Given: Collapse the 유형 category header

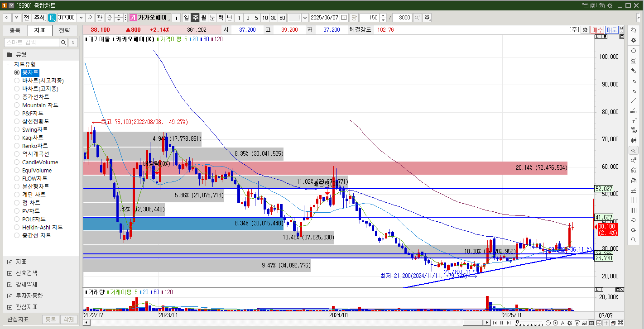Looking at the screenshot, I should click(41, 54).
